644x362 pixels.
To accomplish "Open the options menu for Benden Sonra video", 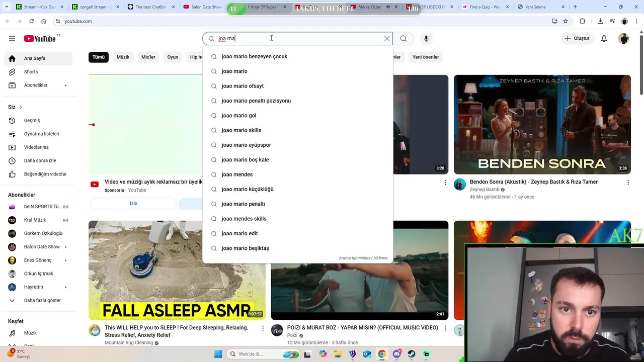I will point(628,183).
